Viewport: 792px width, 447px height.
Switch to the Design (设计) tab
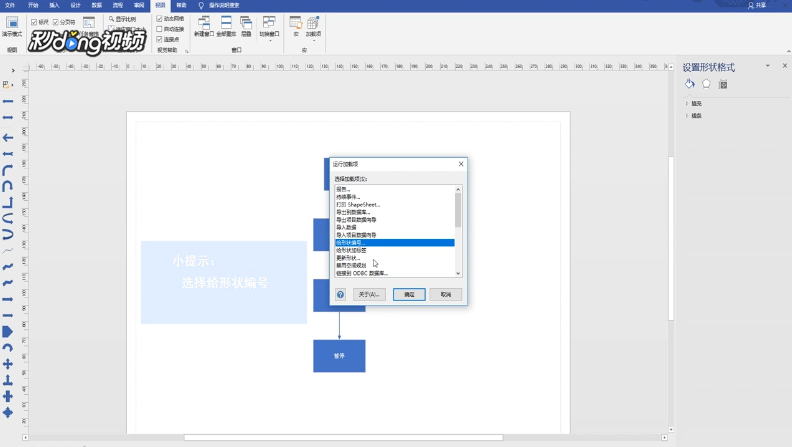point(75,5)
